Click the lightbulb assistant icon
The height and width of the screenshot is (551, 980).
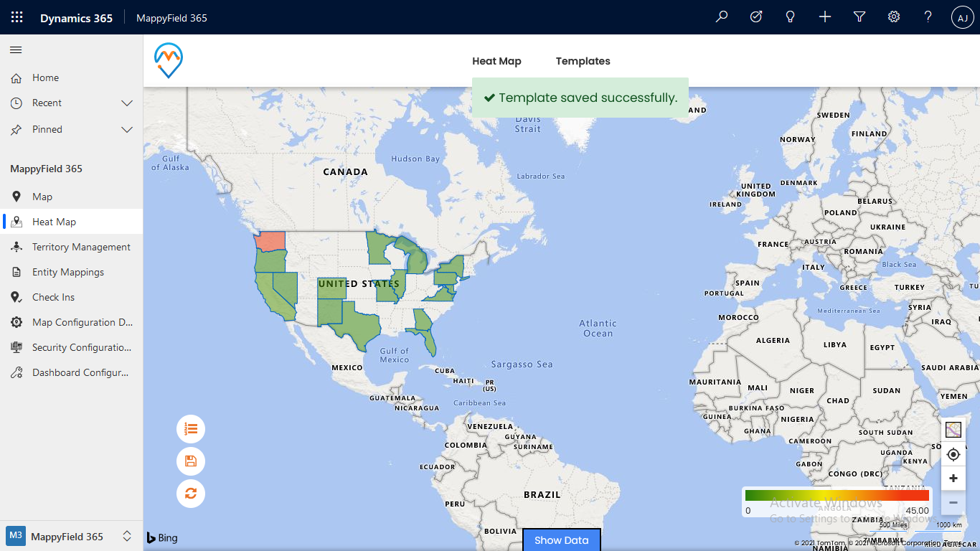(791, 17)
